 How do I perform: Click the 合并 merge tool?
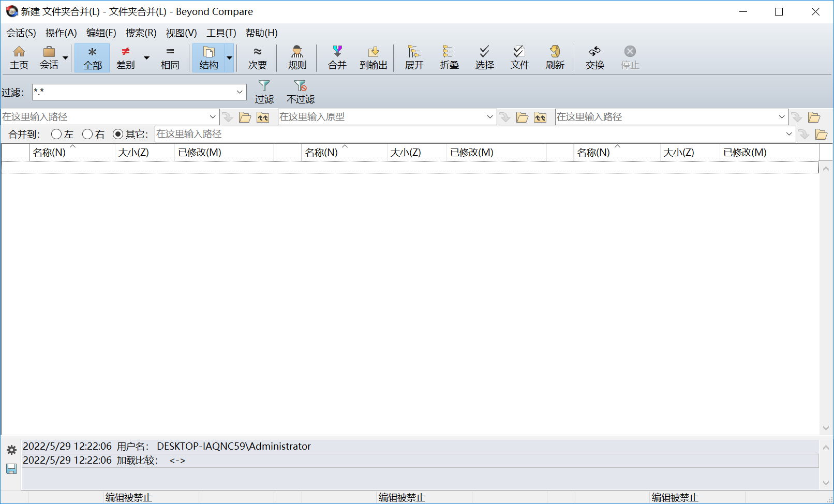[337, 57]
